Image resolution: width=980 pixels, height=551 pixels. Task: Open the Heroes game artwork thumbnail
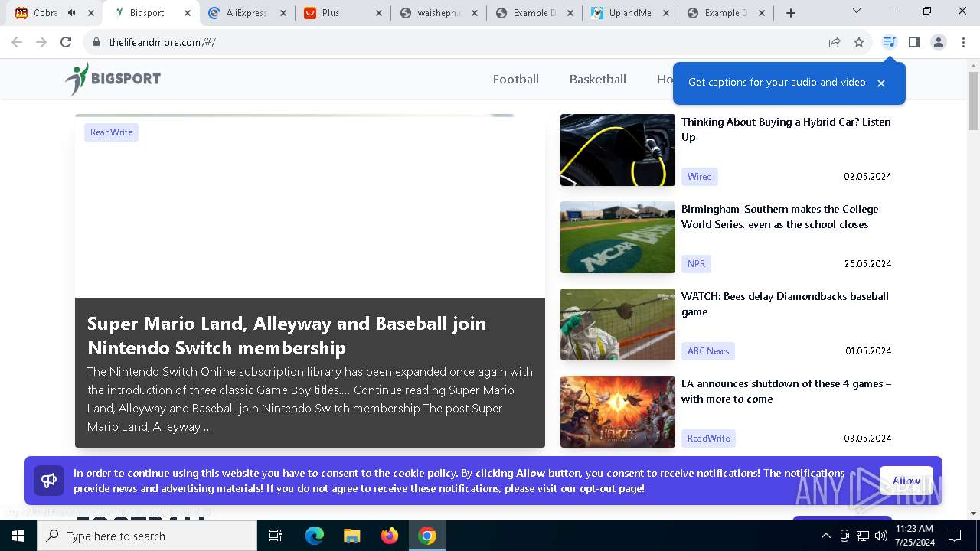(618, 412)
